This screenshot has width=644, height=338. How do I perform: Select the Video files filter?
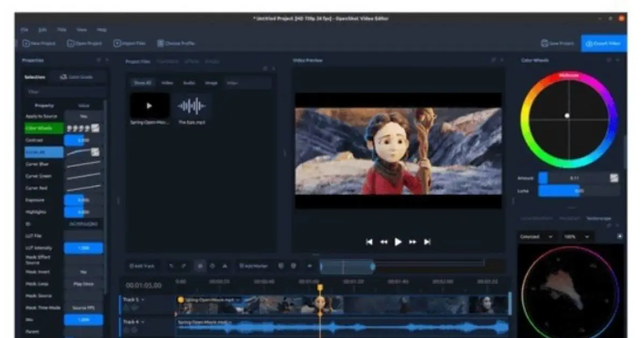(167, 83)
